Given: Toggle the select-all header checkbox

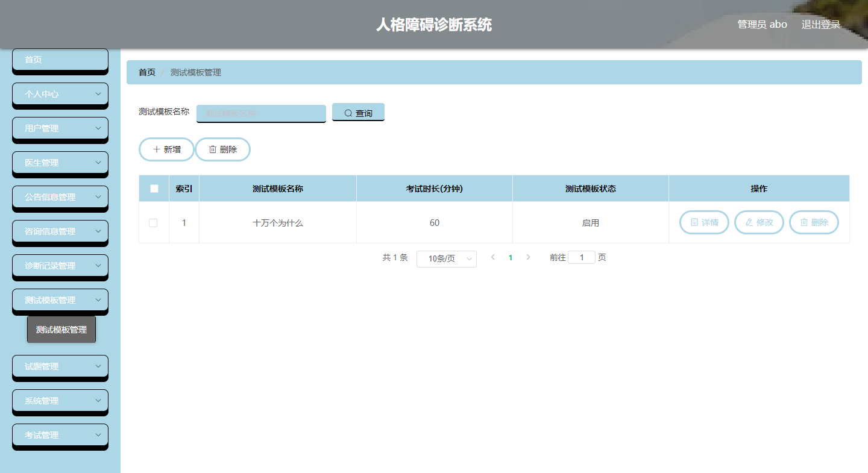Looking at the screenshot, I should (x=154, y=189).
